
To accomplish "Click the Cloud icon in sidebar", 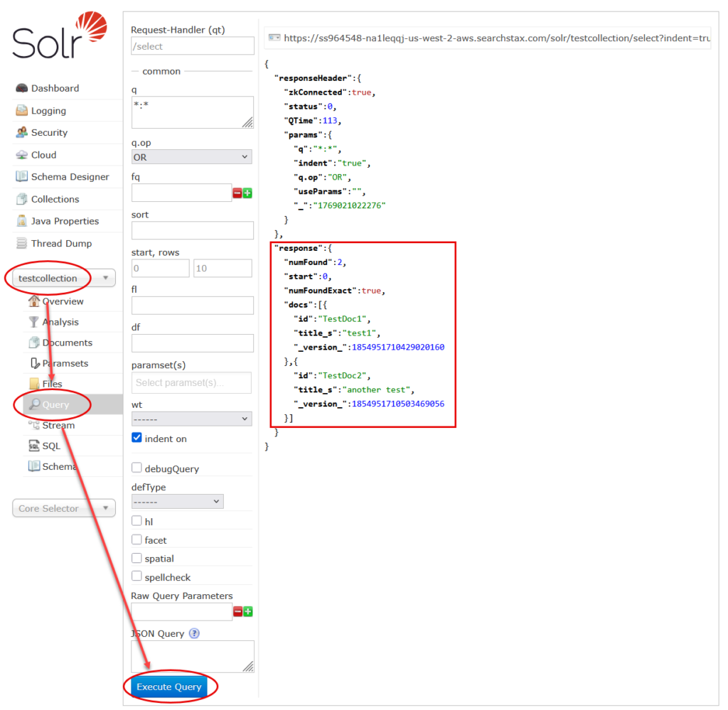I will click(21, 155).
